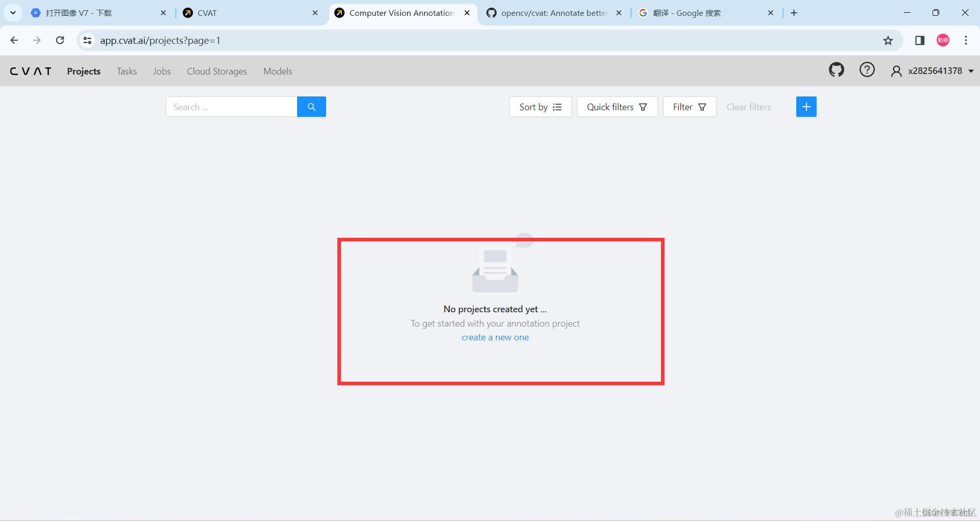Open the Sort by dropdown
Viewport: 980px width, 521px height.
(x=540, y=107)
